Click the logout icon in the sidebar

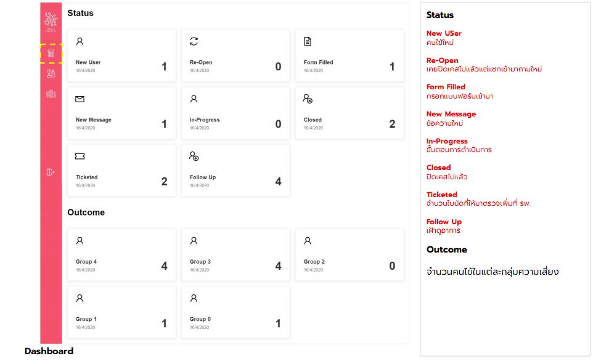[x=51, y=172]
